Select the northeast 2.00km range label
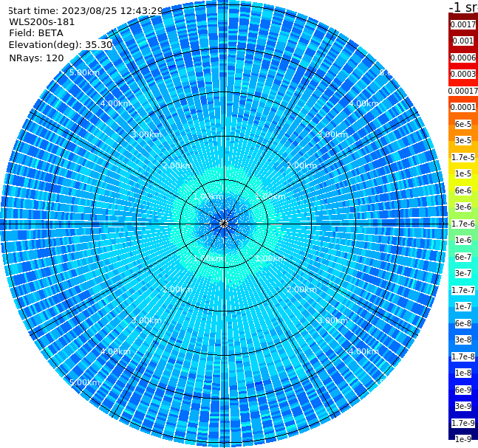Image resolution: width=478 pixels, height=448 pixels. point(301,165)
